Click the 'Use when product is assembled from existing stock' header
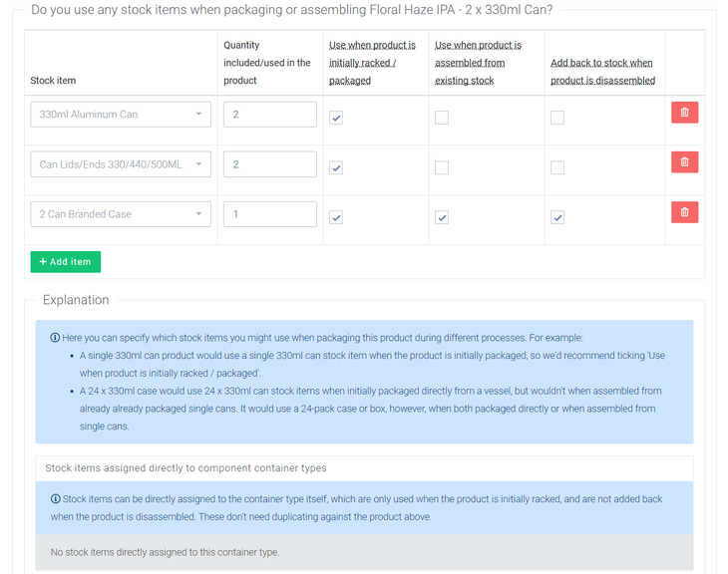728x574 pixels. (478, 63)
